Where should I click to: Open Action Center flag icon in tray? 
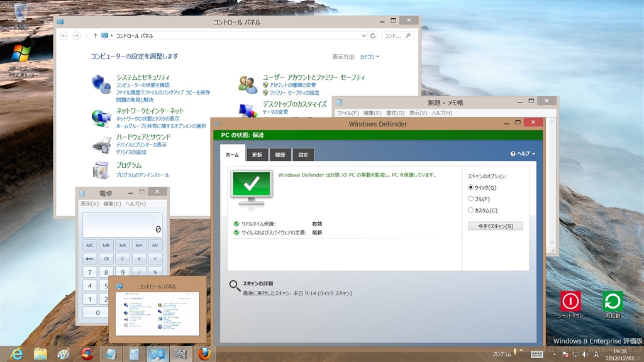tap(565, 354)
